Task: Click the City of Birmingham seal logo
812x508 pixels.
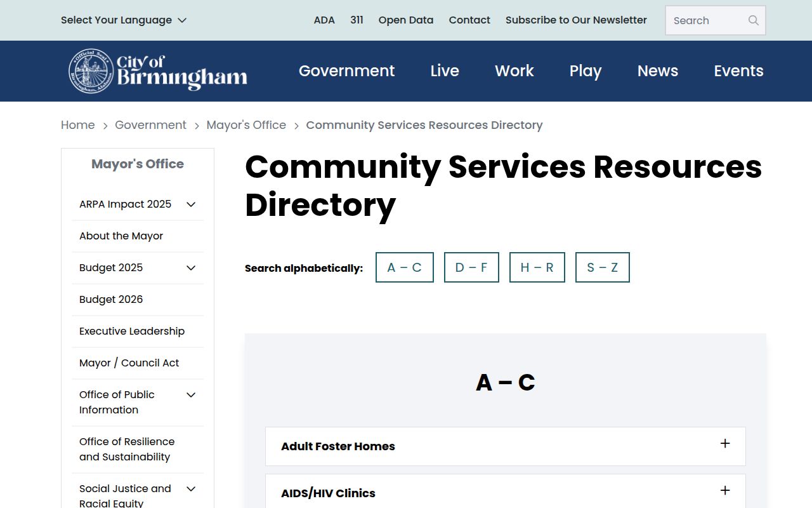Action: pyautogui.click(x=91, y=71)
